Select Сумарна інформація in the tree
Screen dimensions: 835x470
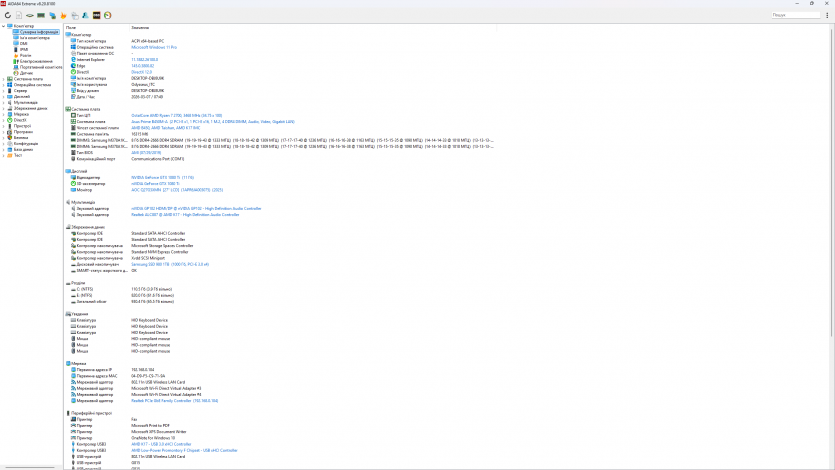pos(40,32)
